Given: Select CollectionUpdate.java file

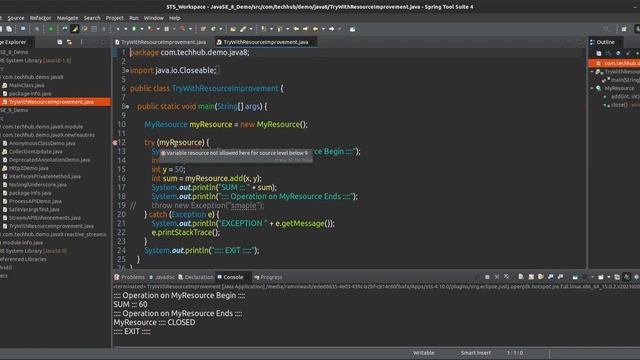Looking at the screenshot, I should pyautogui.click(x=36, y=151).
